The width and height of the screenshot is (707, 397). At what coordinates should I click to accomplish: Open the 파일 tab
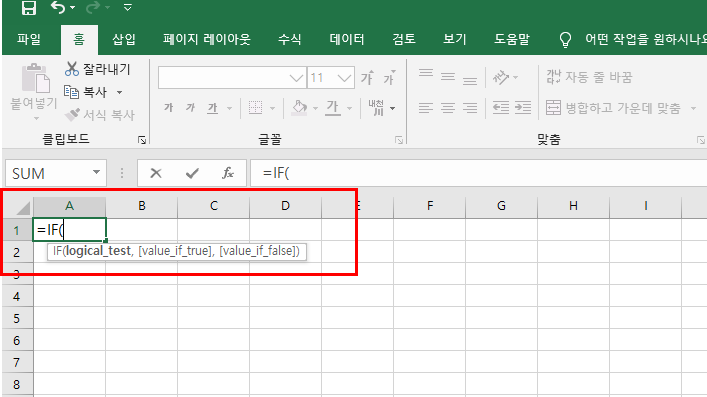(29, 39)
